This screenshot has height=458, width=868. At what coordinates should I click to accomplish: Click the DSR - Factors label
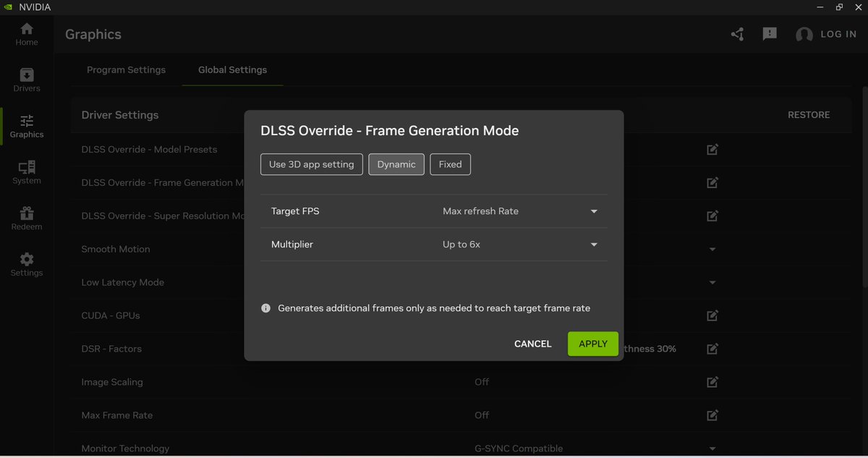(x=111, y=349)
